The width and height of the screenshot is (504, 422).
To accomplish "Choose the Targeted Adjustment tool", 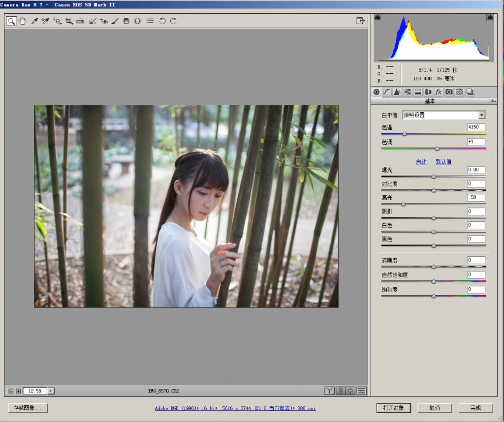I will pyautogui.click(x=57, y=21).
